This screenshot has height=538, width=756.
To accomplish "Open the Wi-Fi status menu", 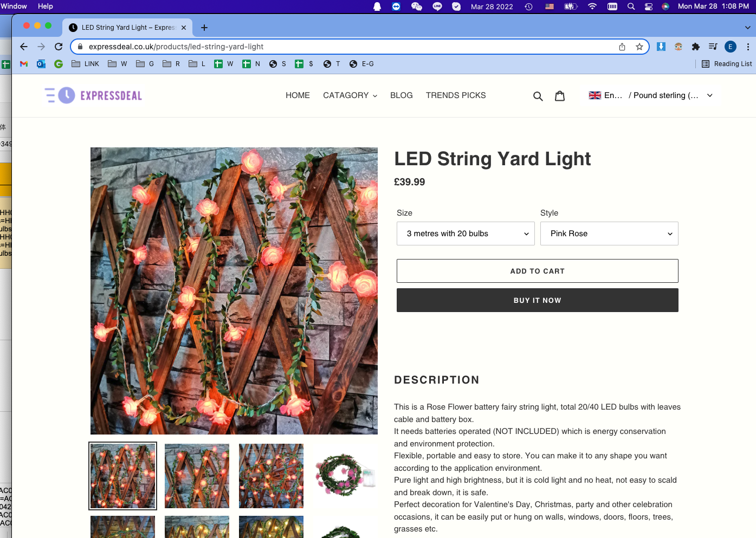I will [592, 7].
